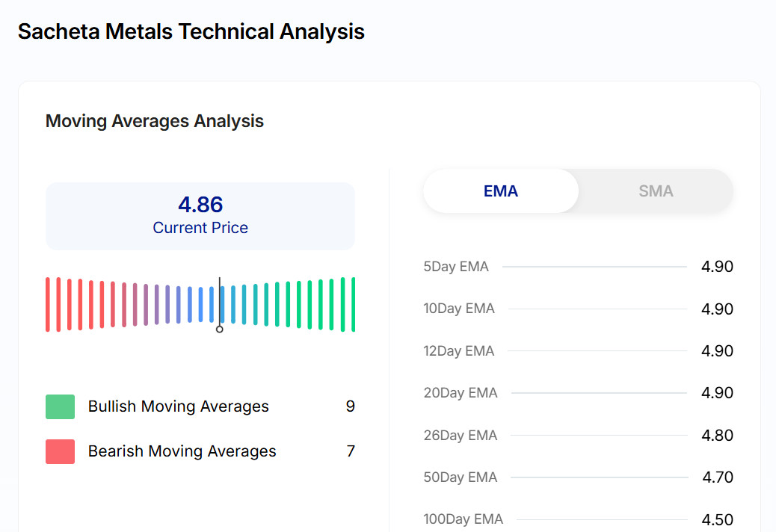
Task: Click the gauge needle marker circle
Action: [220, 329]
